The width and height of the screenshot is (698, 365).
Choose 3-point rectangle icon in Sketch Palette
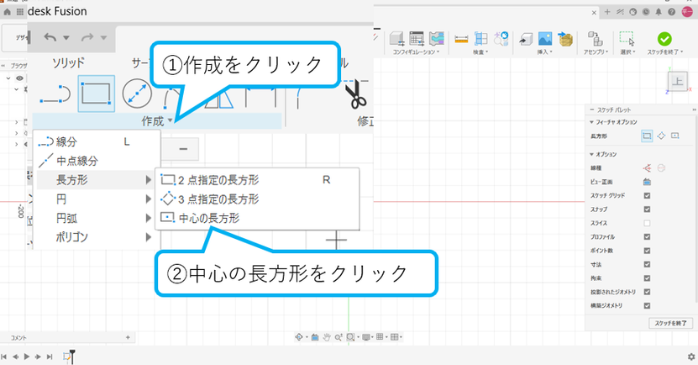point(661,136)
